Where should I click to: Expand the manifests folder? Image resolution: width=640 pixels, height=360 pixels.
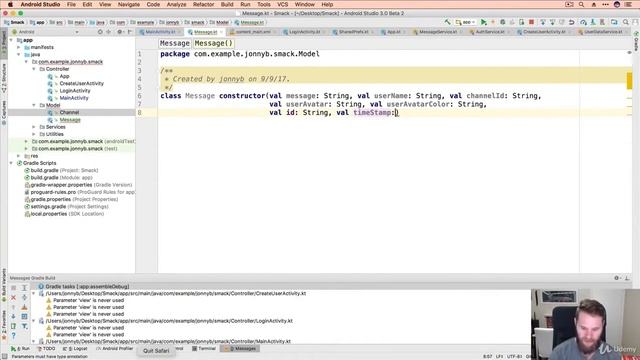click(x=19, y=47)
